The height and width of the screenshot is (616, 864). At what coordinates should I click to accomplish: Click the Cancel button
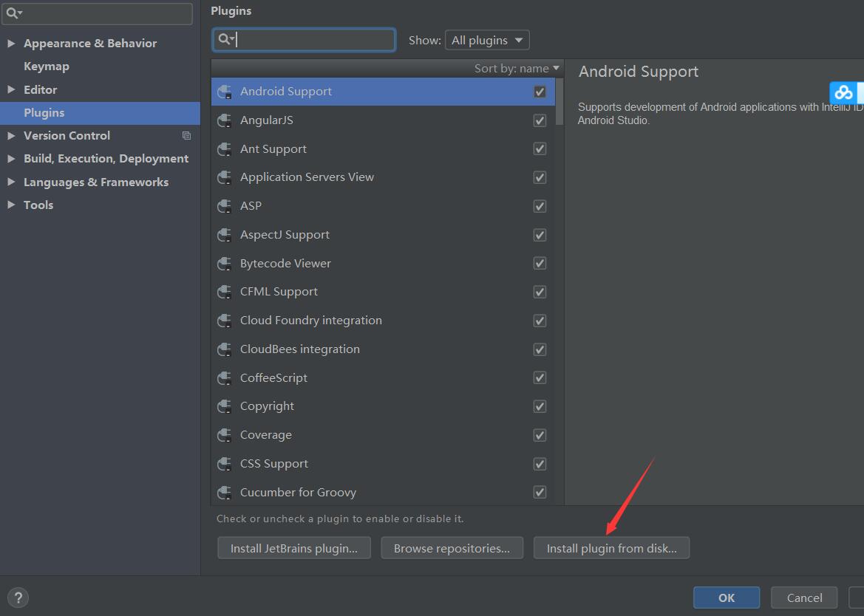coord(804,598)
